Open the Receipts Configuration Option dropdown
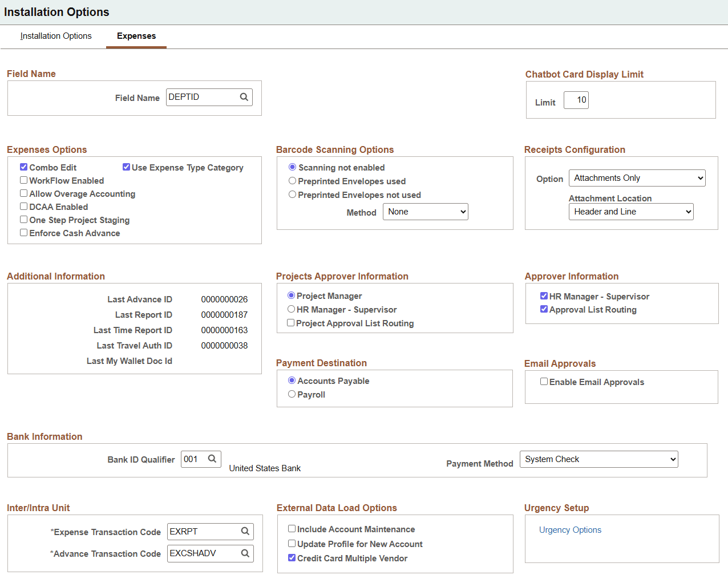The width and height of the screenshot is (728, 579). point(637,177)
